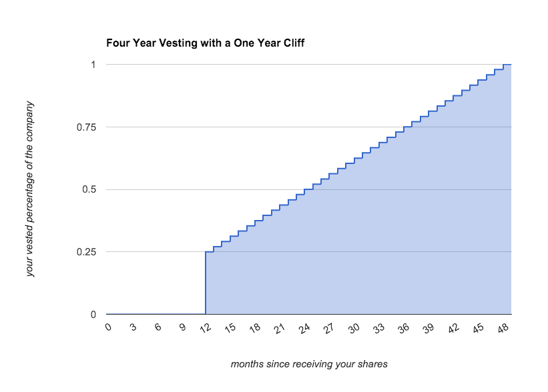Click the x-axis tick label 0
The height and width of the screenshot is (392, 548).
[108, 327]
